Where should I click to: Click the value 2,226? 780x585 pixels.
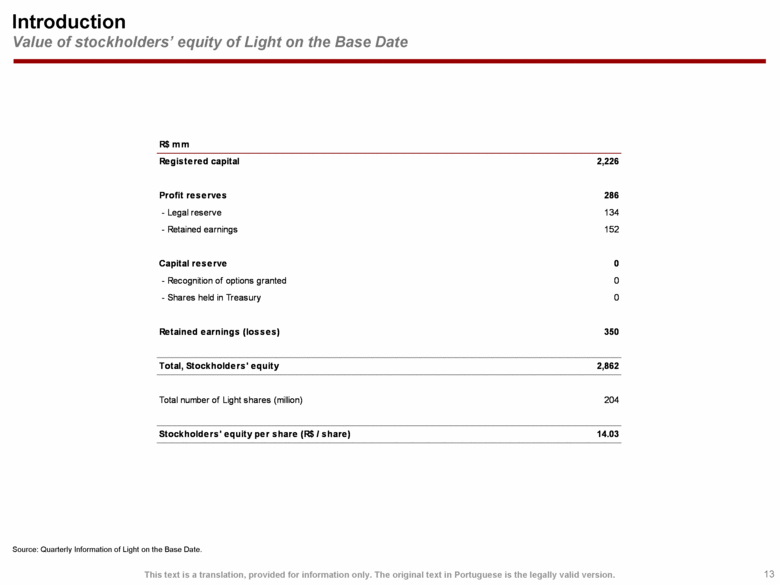pos(608,161)
